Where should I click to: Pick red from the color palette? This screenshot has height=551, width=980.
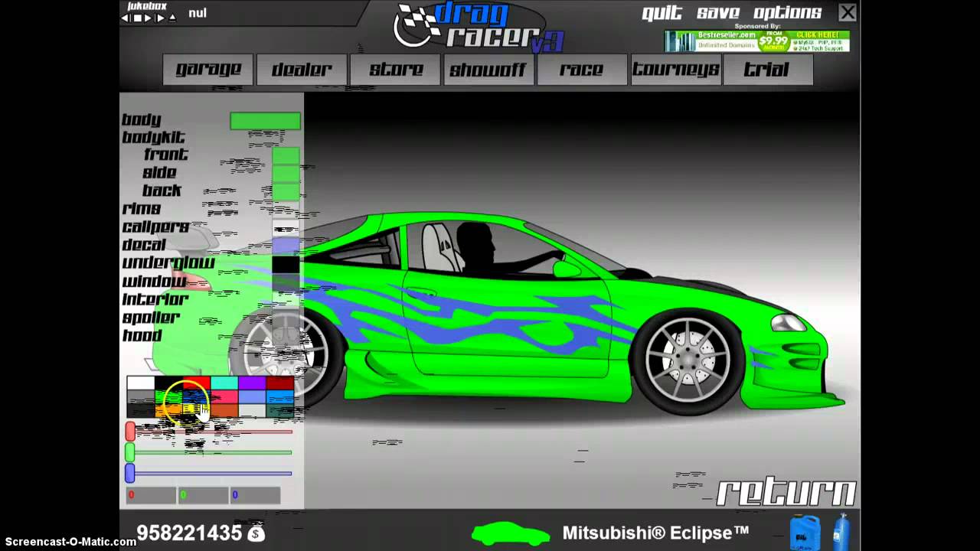coord(196,383)
